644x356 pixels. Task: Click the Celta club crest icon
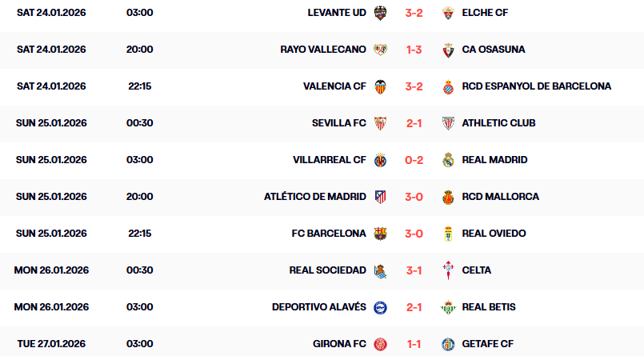pyautogui.click(x=448, y=270)
